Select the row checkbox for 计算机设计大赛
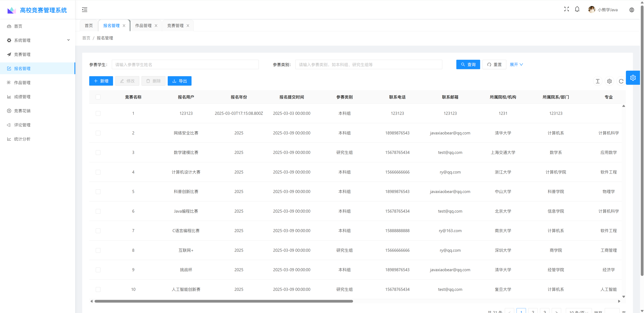 coord(98,172)
